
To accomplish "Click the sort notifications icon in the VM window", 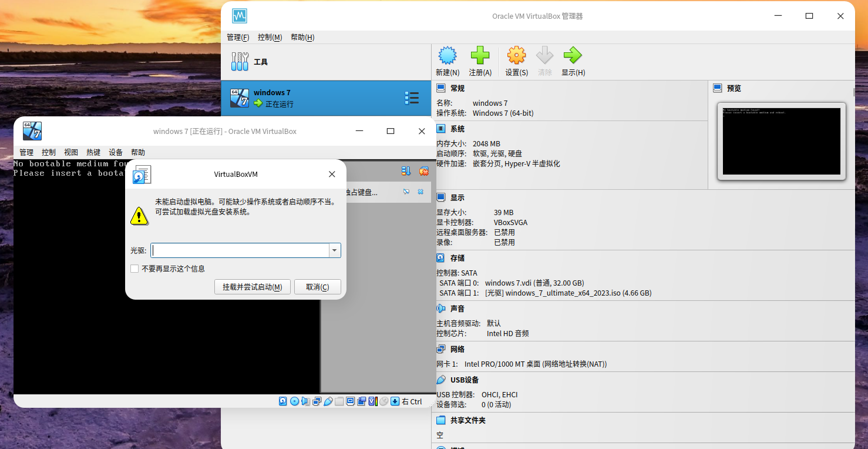I will pyautogui.click(x=406, y=171).
